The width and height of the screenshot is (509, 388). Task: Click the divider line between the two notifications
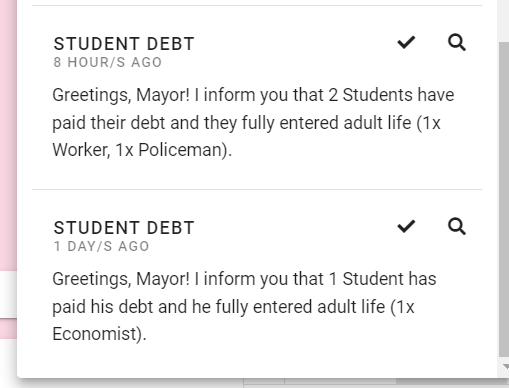(257, 189)
